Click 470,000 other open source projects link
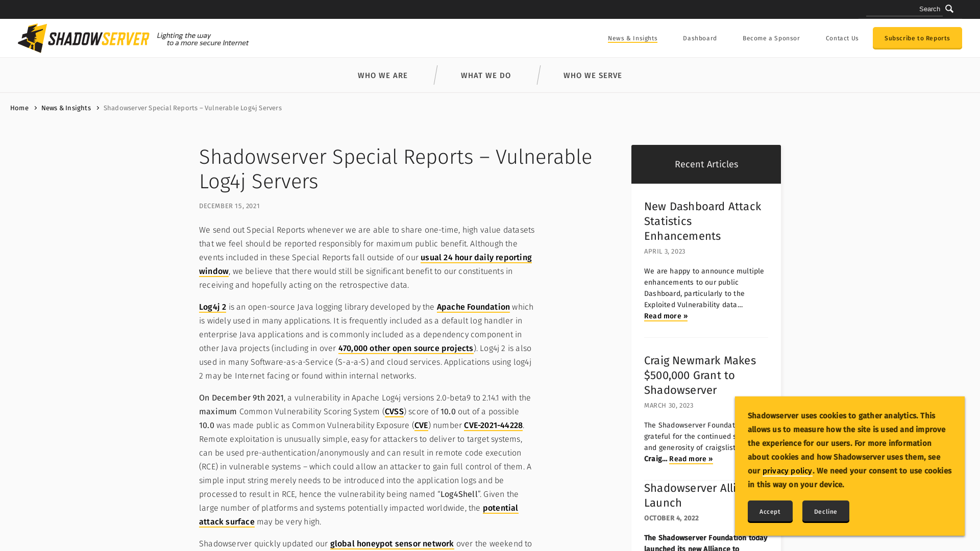 [406, 348]
